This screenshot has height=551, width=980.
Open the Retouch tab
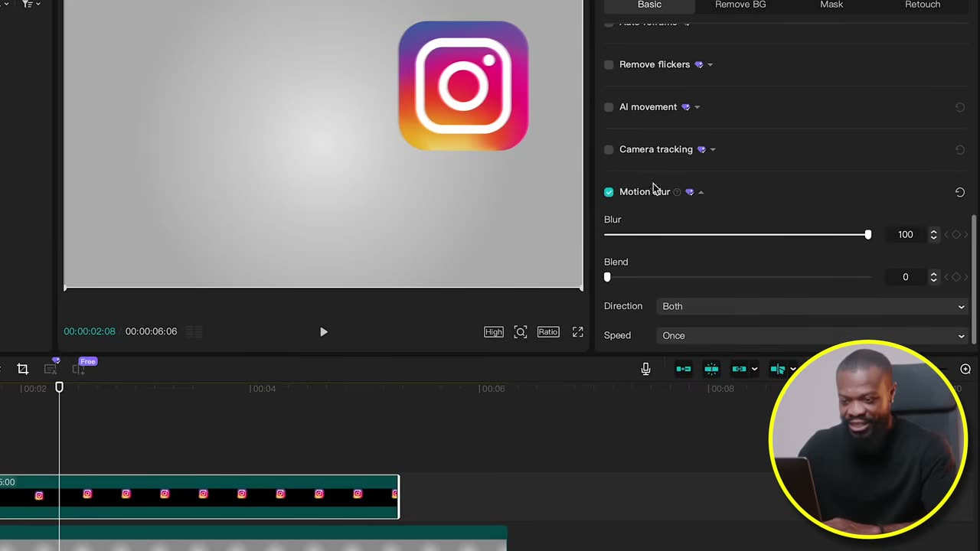tap(923, 5)
